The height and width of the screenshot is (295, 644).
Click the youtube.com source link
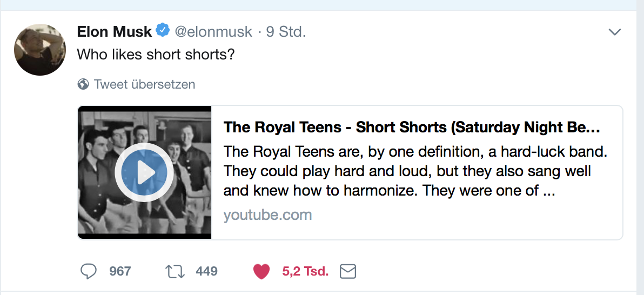[267, 215]
